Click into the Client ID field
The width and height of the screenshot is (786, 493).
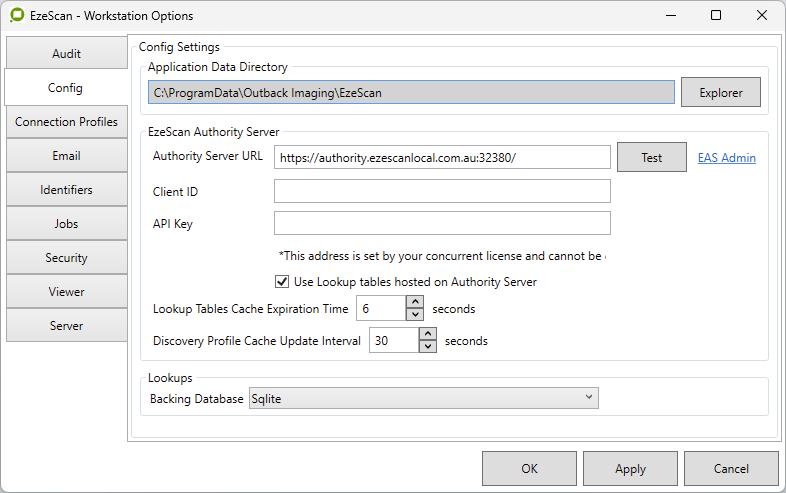tap(441, 191)
